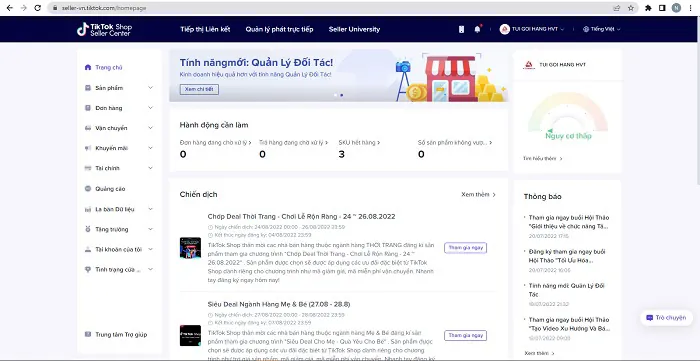This screenshot has height=361, width=700.
Task: Open Đơn hàng đang chờ xử lý link
Action: pos(216,143)
